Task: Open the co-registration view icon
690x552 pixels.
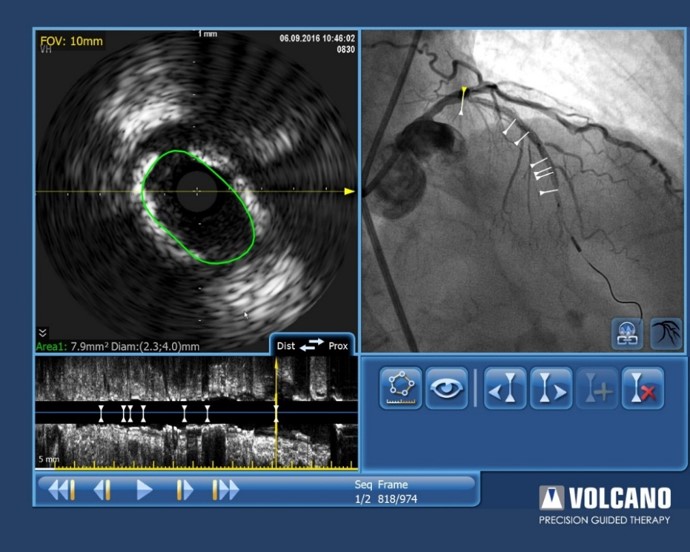Action: (x=627, y=334)
